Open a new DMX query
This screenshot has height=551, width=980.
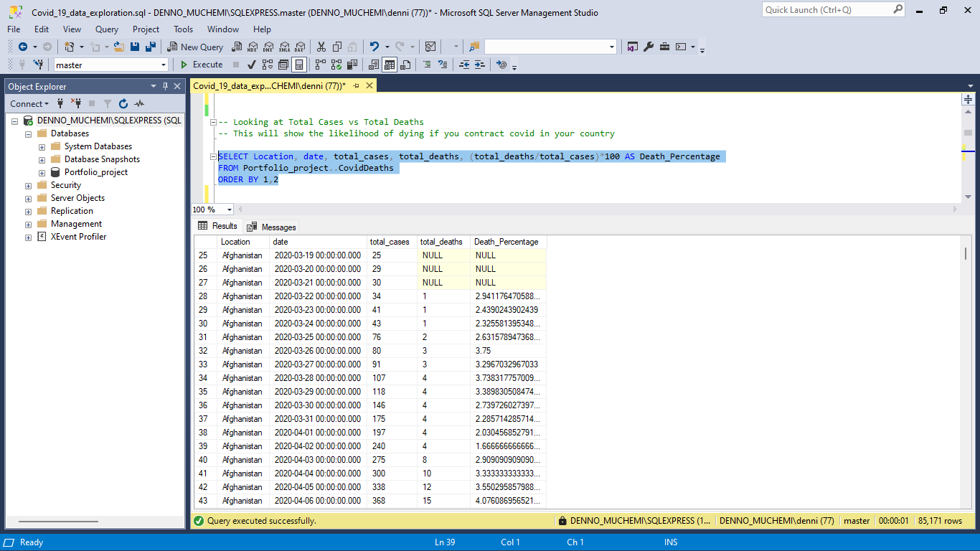point(268,47)
